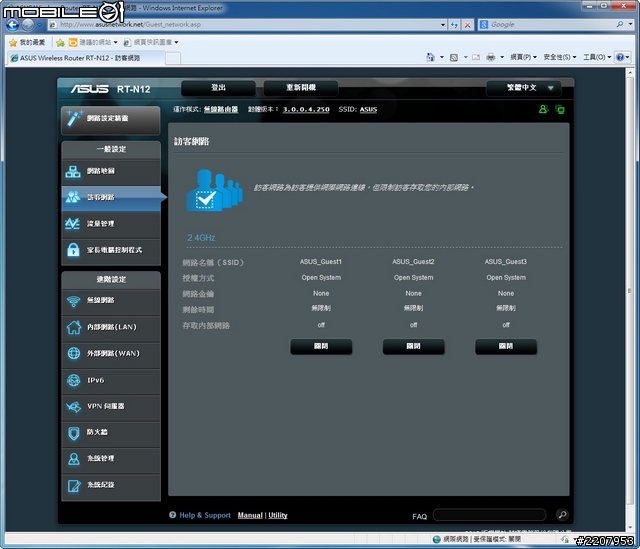
Task: Open IPv6 settings icon
Action: tap(73, 380)
